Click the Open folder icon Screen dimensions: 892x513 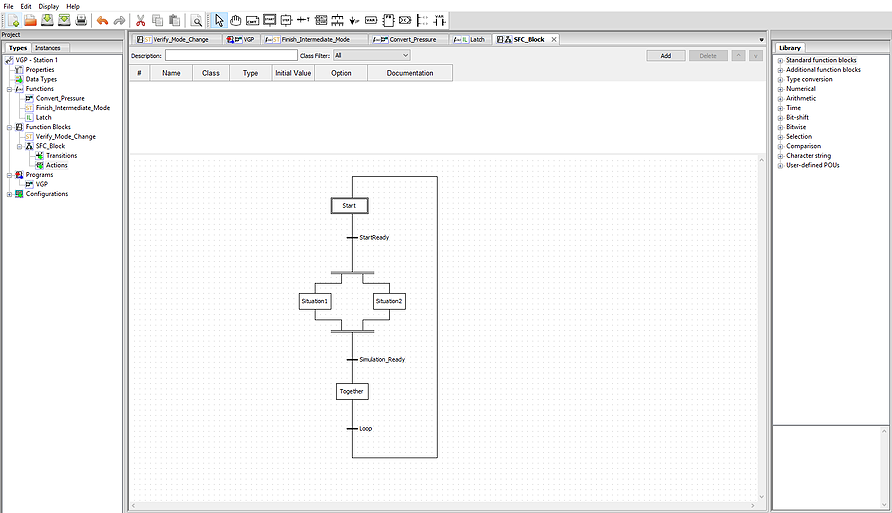[x=30, y=20]
